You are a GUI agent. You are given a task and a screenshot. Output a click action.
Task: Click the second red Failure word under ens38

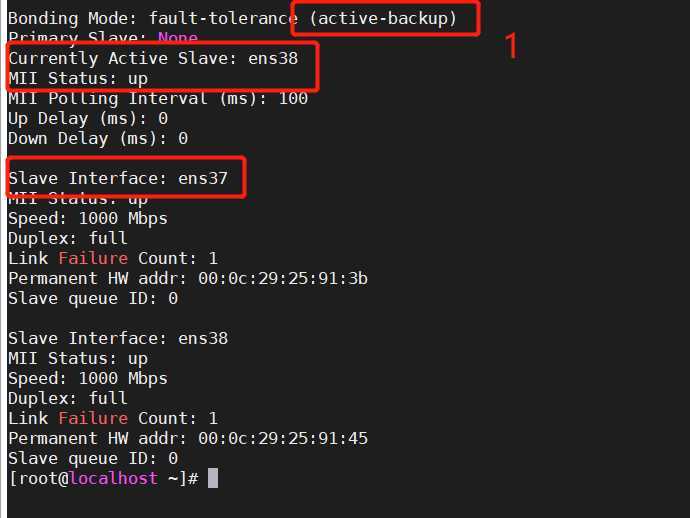coord(93,418)
